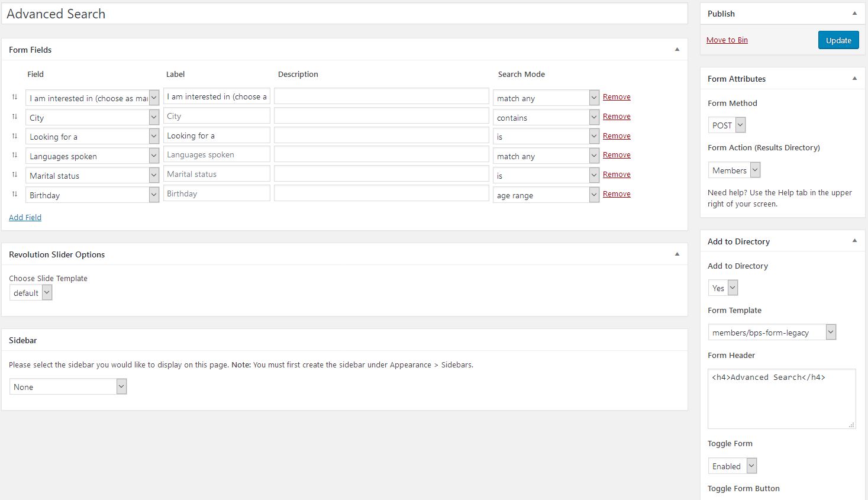Open the Birthday age range search mode dropdown
The image size is (868, 500).
pos(546,195)
